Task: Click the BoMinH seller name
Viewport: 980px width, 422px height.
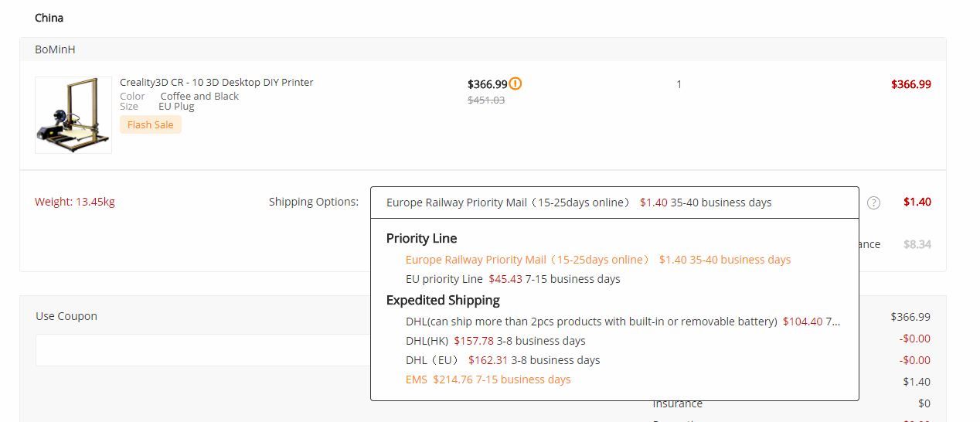Action: pos(55,49)
